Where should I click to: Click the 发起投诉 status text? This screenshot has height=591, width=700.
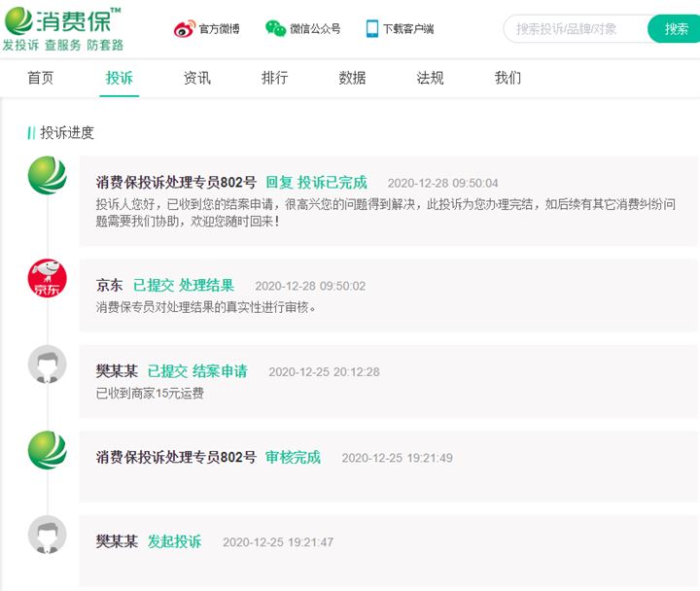click(x=175, y=541)
